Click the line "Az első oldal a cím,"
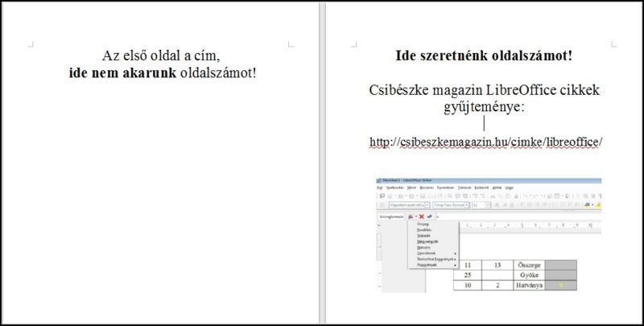 click(161, 56)
